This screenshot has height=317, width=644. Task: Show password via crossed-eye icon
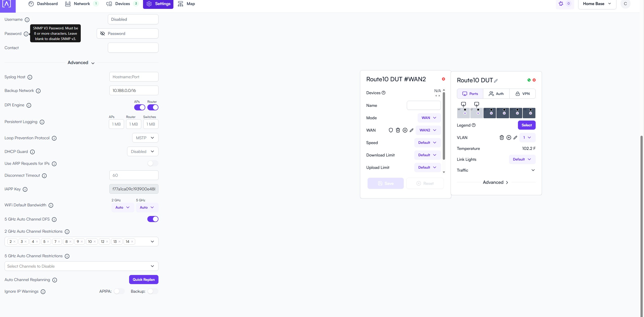click(103, 33)
